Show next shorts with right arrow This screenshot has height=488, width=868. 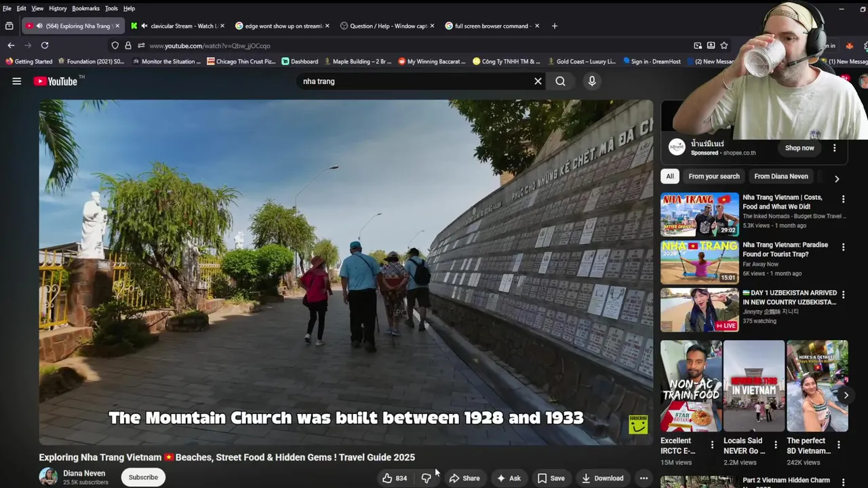tap(846, 395)
